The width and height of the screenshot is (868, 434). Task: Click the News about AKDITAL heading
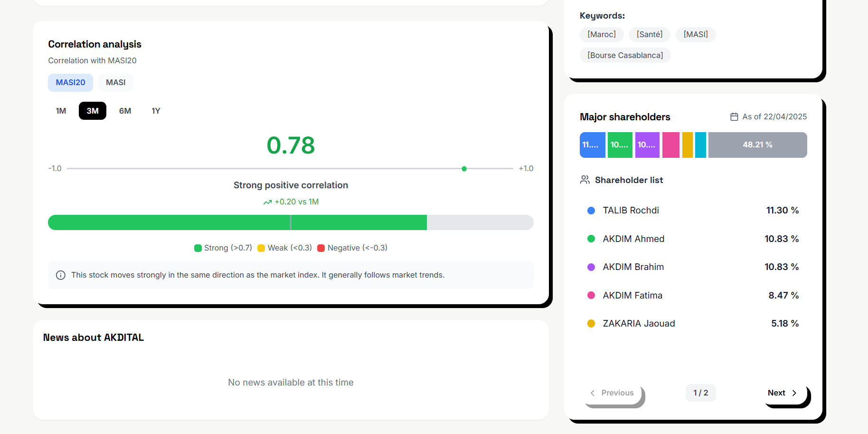coord(94,338)
